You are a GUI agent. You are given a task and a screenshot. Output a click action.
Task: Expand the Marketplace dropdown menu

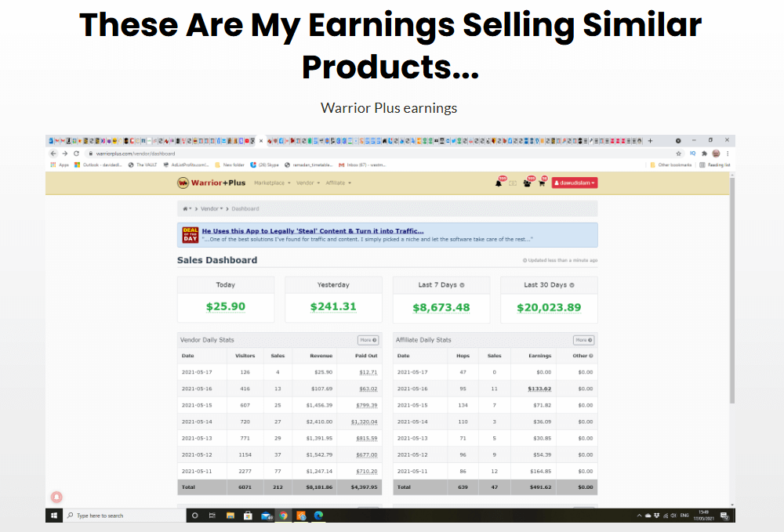click(271, 183)
